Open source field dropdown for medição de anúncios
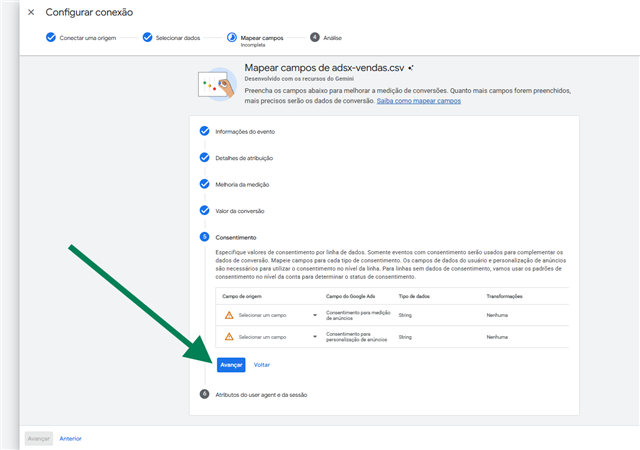 coord(278,315)
